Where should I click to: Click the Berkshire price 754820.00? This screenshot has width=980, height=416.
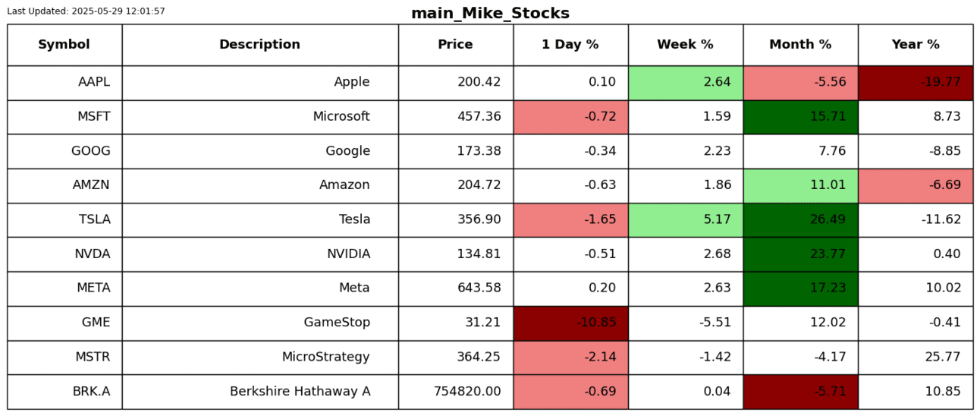click(x=467, y=392)
